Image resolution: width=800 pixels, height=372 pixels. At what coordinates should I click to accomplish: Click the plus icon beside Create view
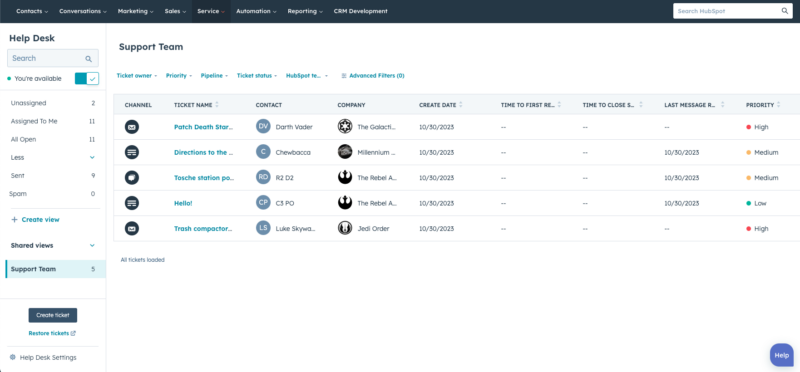point(14,219)
